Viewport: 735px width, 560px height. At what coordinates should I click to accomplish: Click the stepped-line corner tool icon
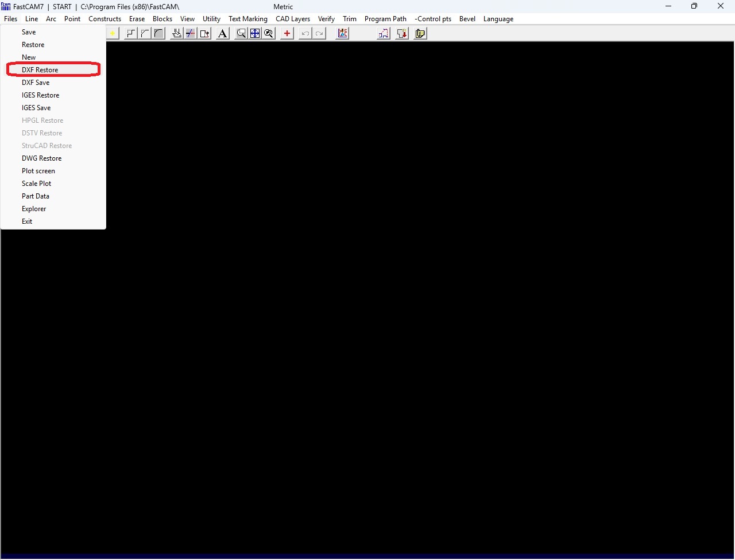pos(131,33)
